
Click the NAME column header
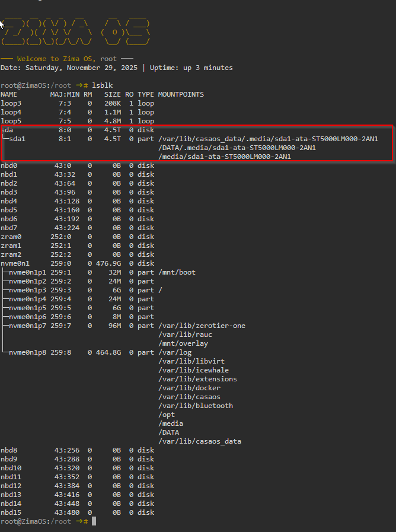point(9,94)
